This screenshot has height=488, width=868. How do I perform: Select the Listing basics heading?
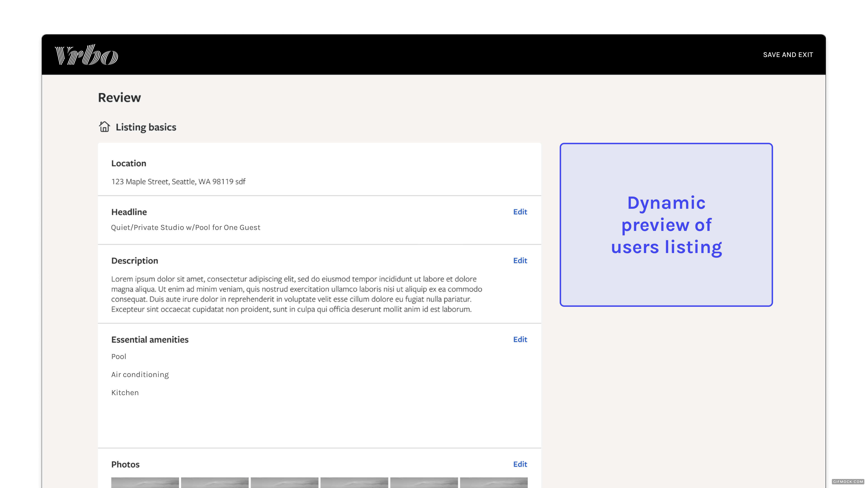pyautogui.click(x=146, y=127)
